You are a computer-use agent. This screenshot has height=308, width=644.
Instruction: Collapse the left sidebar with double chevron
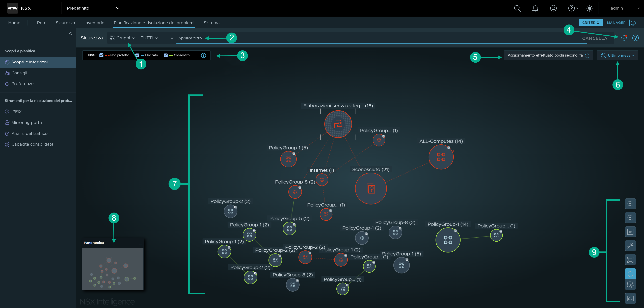tap(71, 34)
